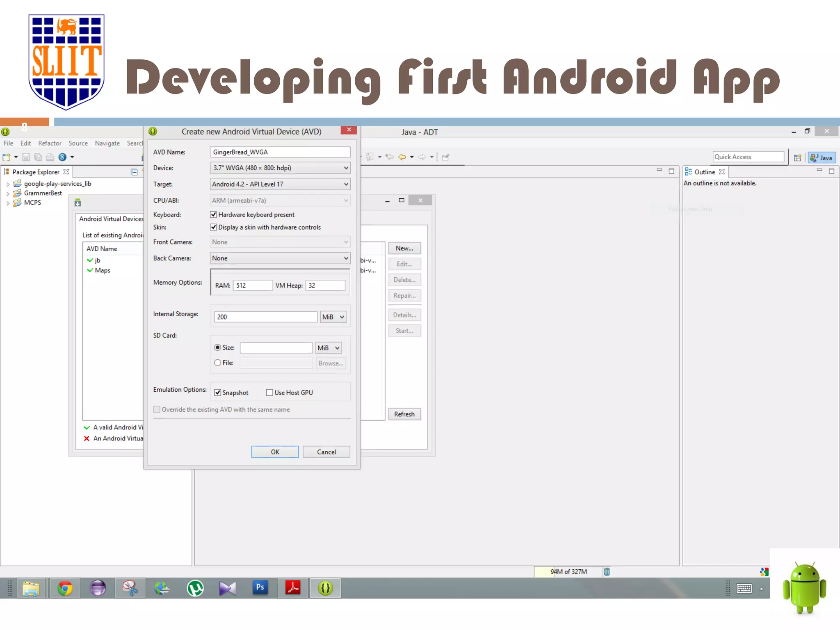Click the AVD Name text field
Screen dimensions: 840x630
point(280,152)
